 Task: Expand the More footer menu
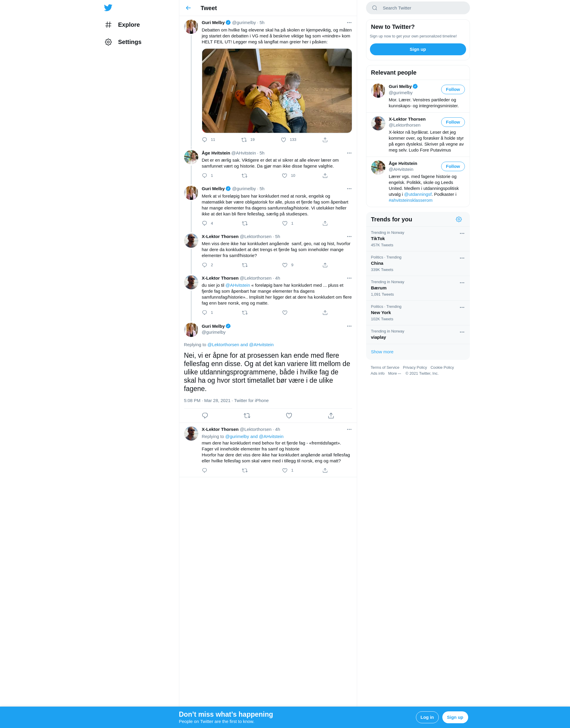pyautogui.click(x=395, y=373)
